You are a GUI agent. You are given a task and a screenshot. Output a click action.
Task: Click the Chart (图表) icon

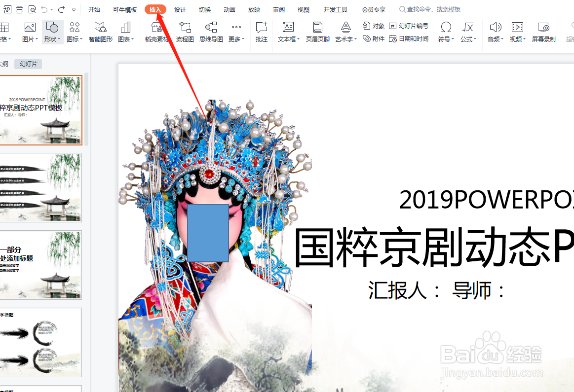(x=125, y=27)
